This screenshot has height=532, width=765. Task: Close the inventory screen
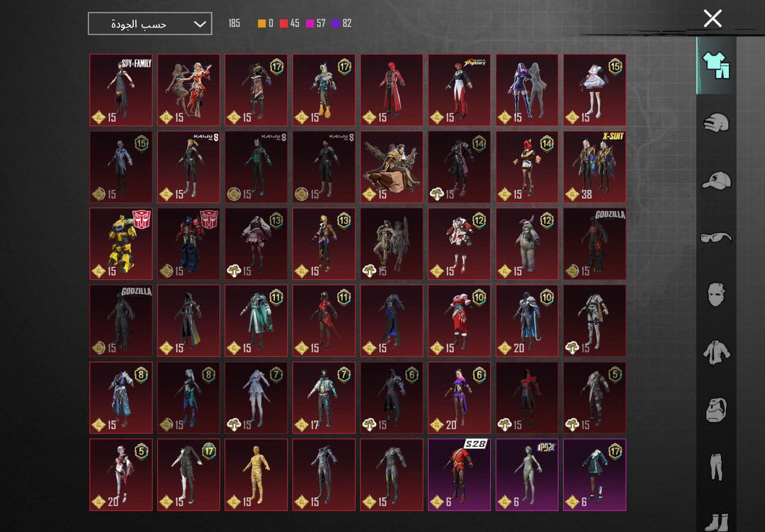click(712, 19)
